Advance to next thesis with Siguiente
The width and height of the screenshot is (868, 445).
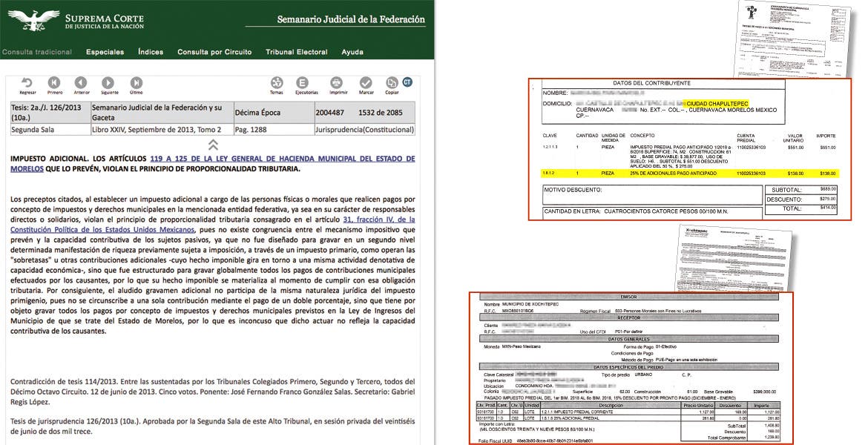[109, 82]
